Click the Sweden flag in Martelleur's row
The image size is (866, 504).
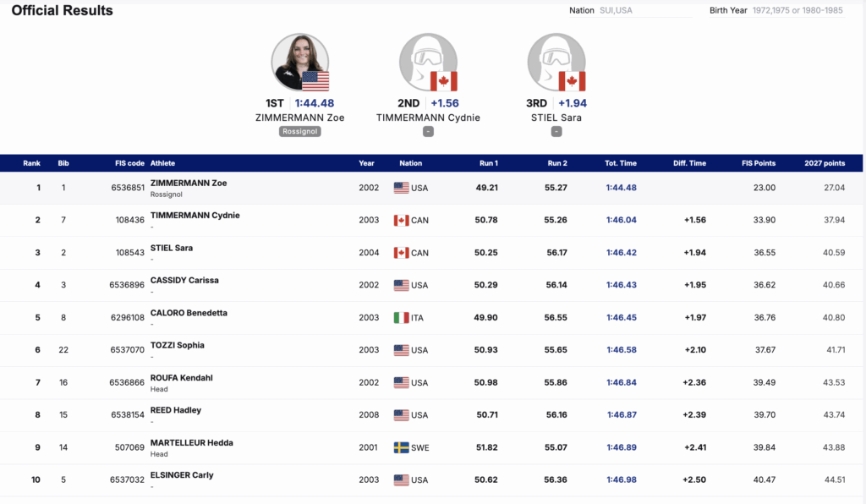click(x=401, y=447)
